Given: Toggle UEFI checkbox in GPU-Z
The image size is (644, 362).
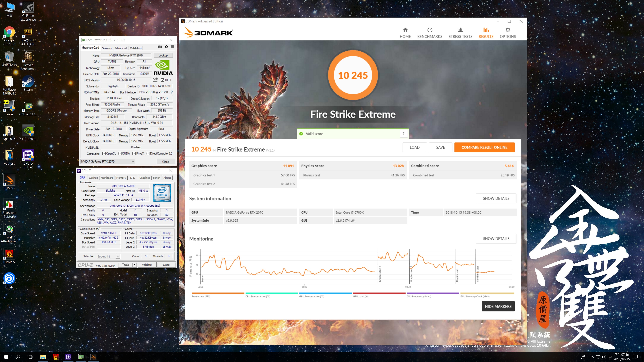Looking at the screenshot, I should point(163,80).
